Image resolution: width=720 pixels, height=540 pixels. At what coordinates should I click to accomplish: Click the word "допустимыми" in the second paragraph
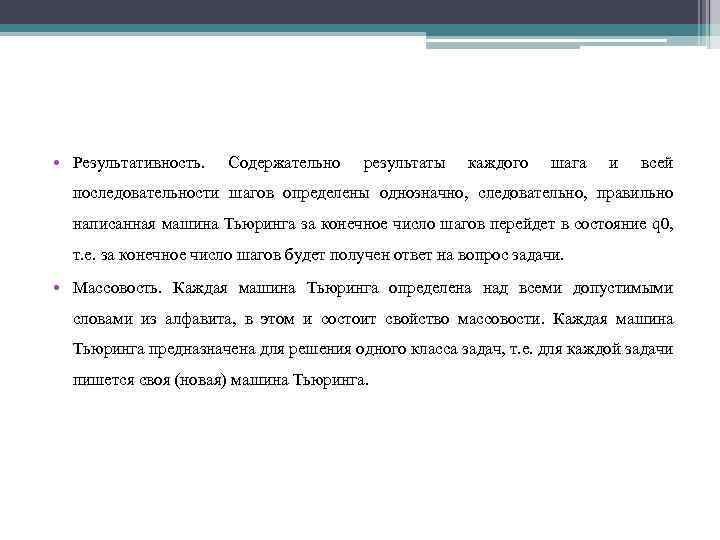(623, 289)
